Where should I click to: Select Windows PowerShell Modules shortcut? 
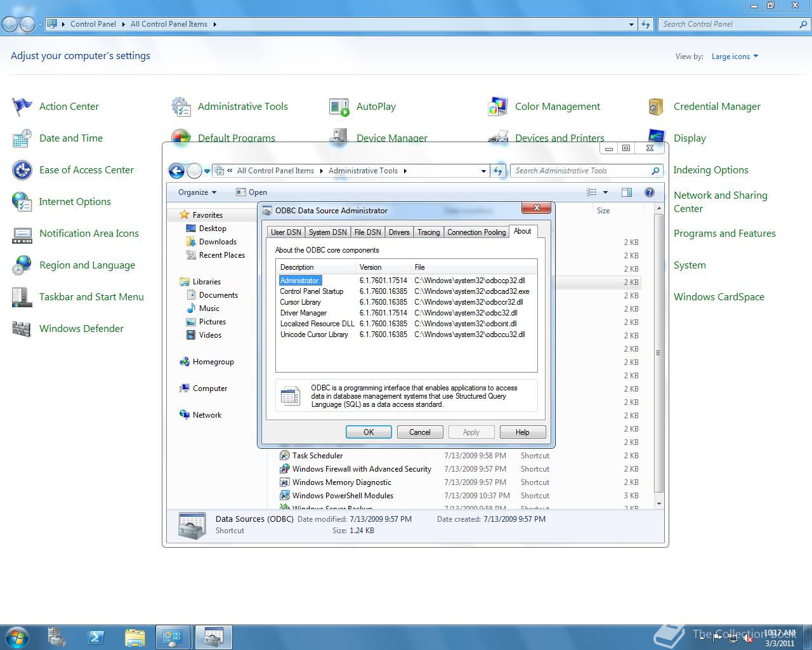point(343,496)
